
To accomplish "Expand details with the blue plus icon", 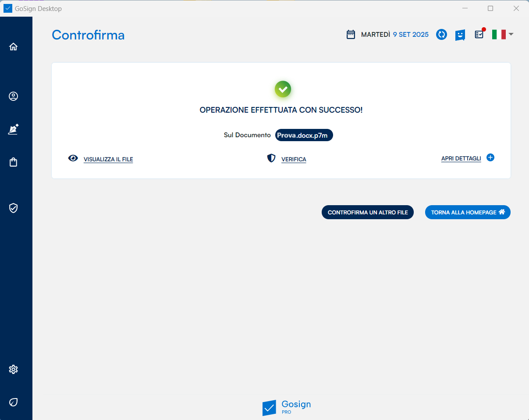I will pos(490,158).
